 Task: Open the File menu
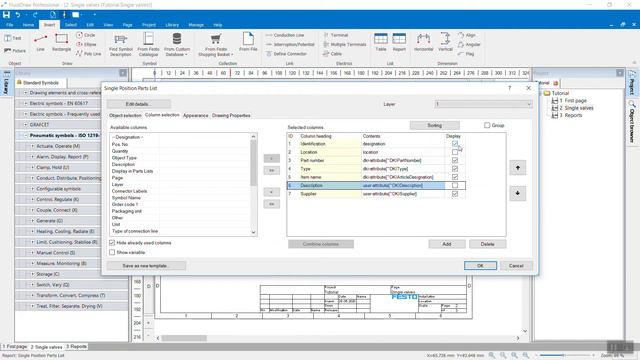click(9, 25)
